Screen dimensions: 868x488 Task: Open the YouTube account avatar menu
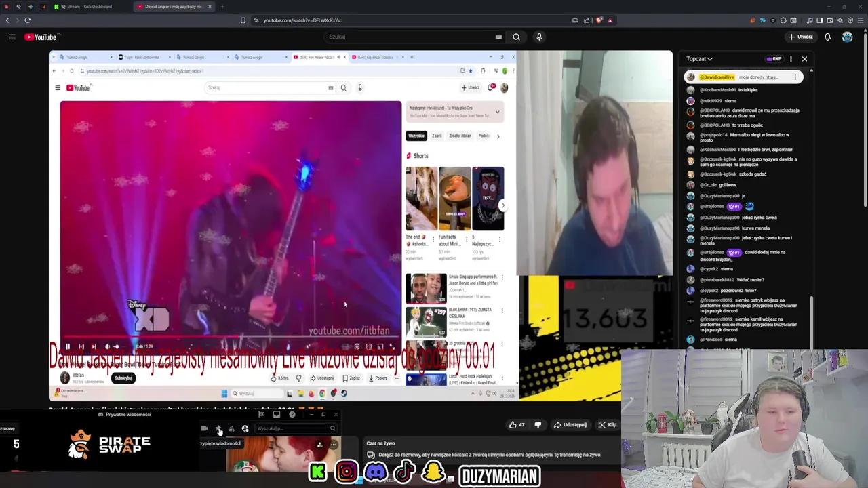[847, 37]
